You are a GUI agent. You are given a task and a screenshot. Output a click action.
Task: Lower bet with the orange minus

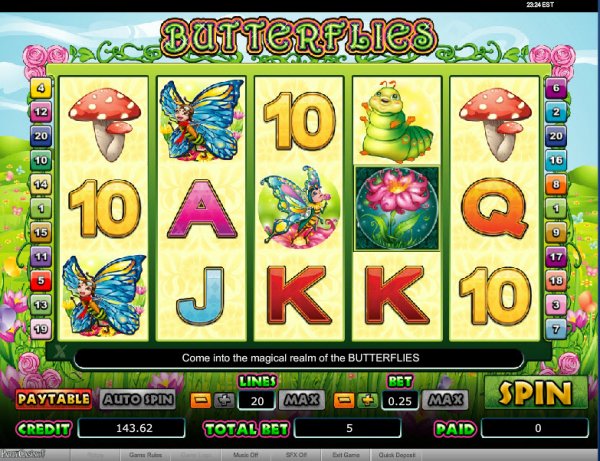click(344, 400)
